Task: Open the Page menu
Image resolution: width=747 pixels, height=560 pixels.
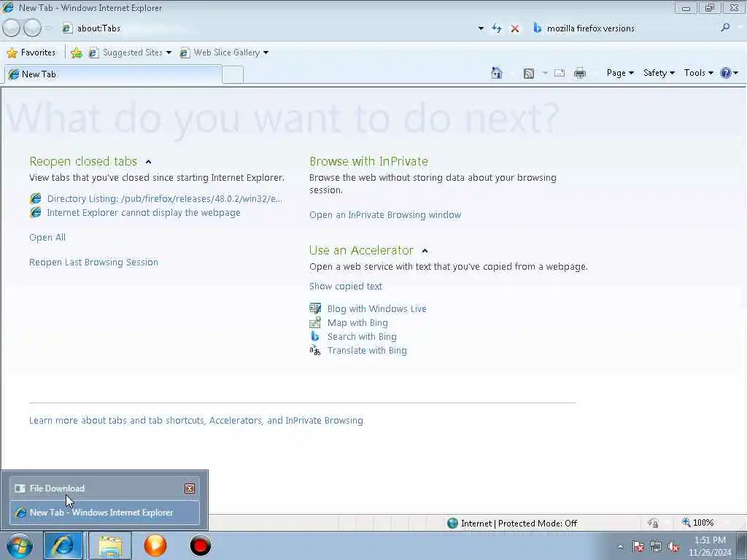Action: 620,73
